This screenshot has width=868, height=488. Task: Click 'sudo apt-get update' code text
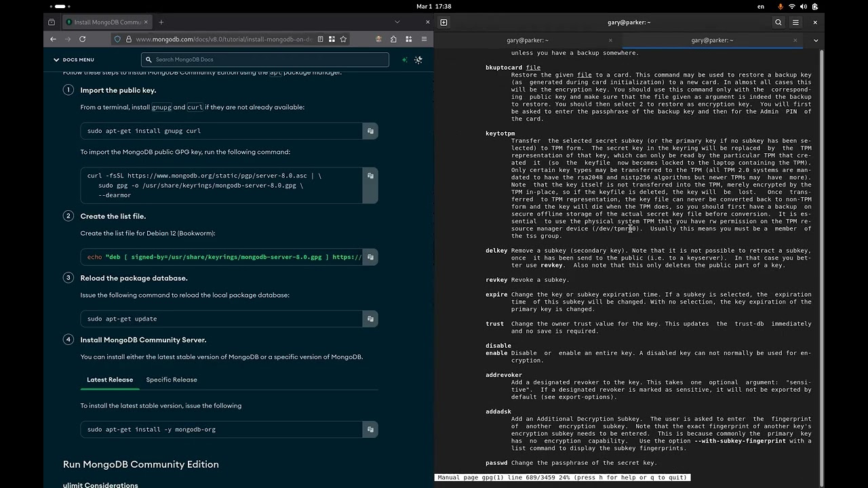[122, 319]
